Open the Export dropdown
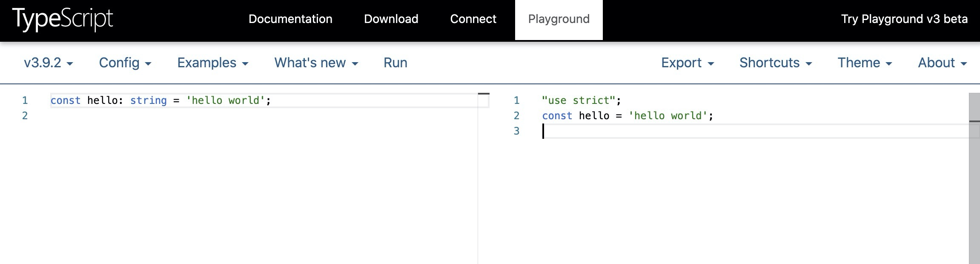The height and width of the screenshot is (264, 980). click(x=687, y=63)
